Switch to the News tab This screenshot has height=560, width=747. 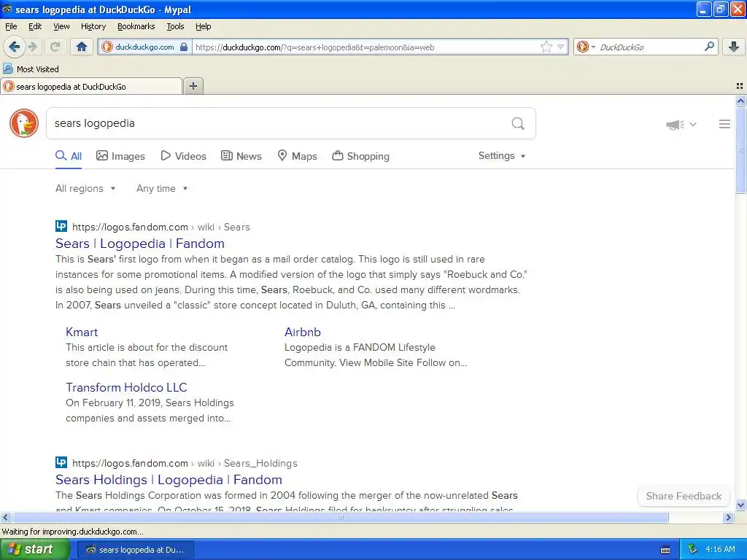click(x=241, y=156)
